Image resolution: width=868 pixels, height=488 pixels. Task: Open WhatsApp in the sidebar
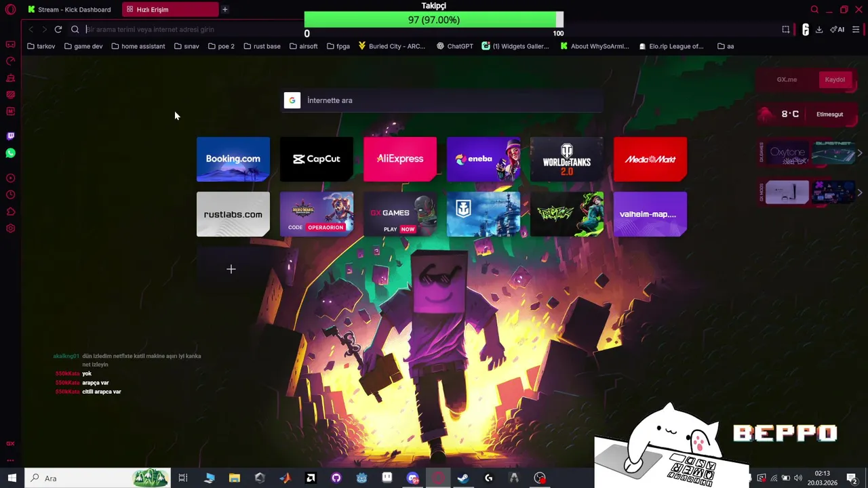(x=10, y=153)
